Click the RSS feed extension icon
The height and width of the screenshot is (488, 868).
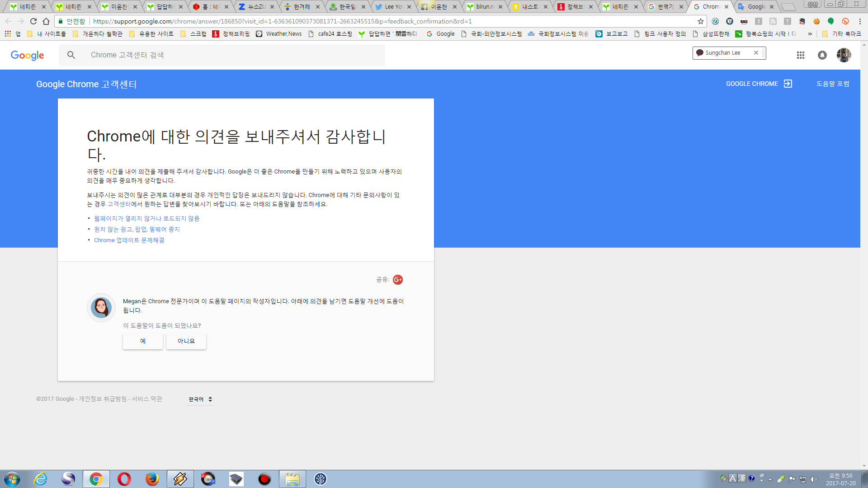point(773,21)
